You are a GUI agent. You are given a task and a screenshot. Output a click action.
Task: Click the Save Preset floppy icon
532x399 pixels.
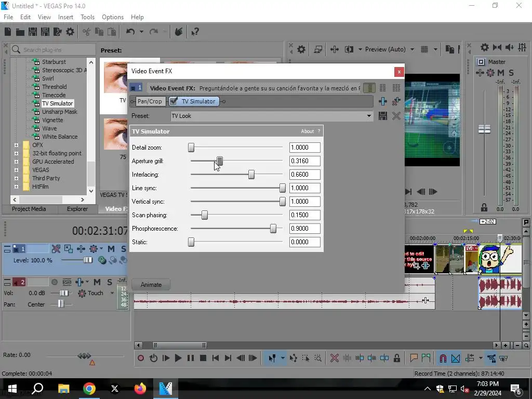pos(383,116)
